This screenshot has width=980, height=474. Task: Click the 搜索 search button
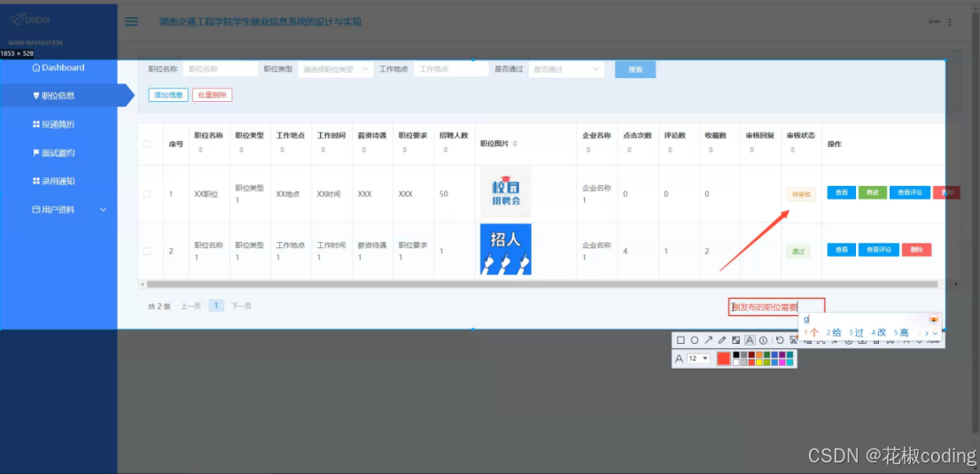tap(635, 69)
